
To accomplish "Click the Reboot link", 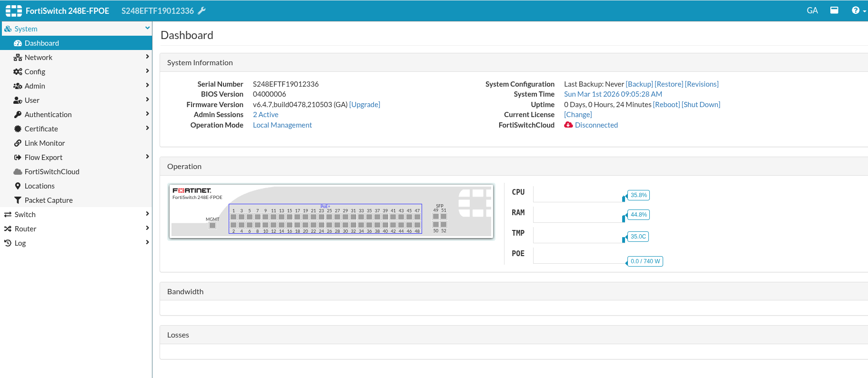I will (666, 105).
